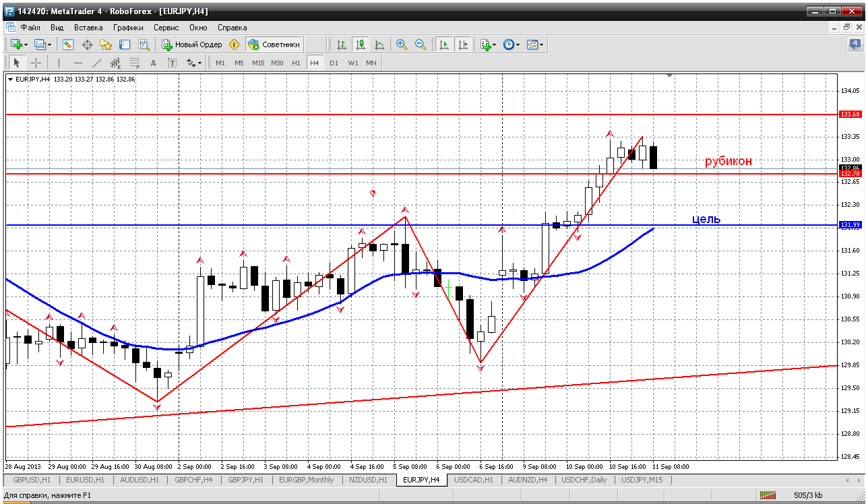
Task: Switch to the EURUSD,H1 chart tab
Action: pos(85,480)
